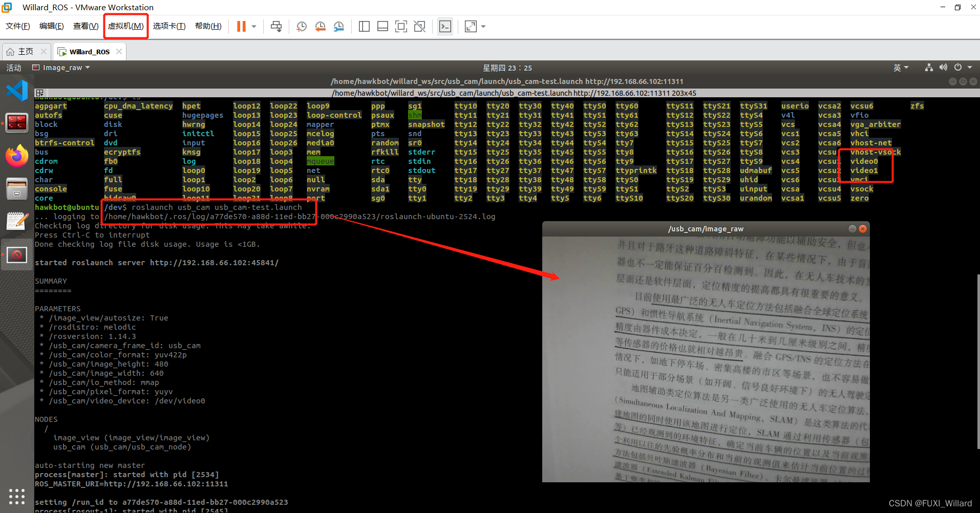This screenshot has width=980, height=513.
Task: Open the Image_raw application menu
Action: click(x=61, y=68)
